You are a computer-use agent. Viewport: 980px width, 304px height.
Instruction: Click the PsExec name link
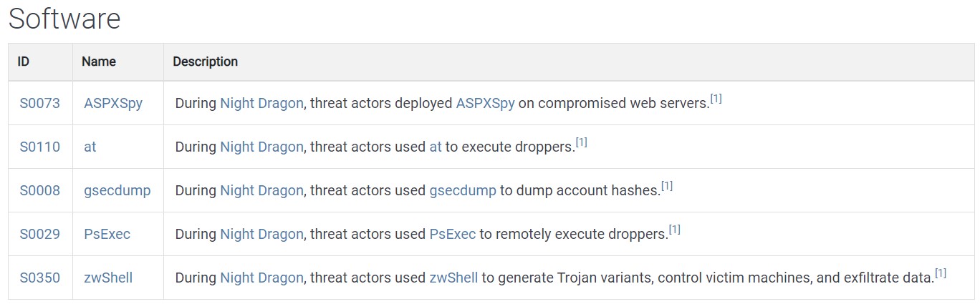click(107, 234)
